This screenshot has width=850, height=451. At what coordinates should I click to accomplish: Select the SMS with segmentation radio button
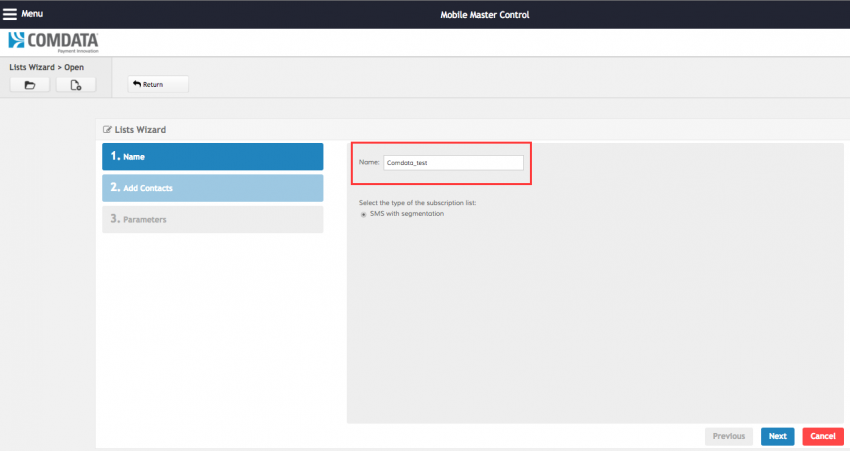tap(363, 213)
